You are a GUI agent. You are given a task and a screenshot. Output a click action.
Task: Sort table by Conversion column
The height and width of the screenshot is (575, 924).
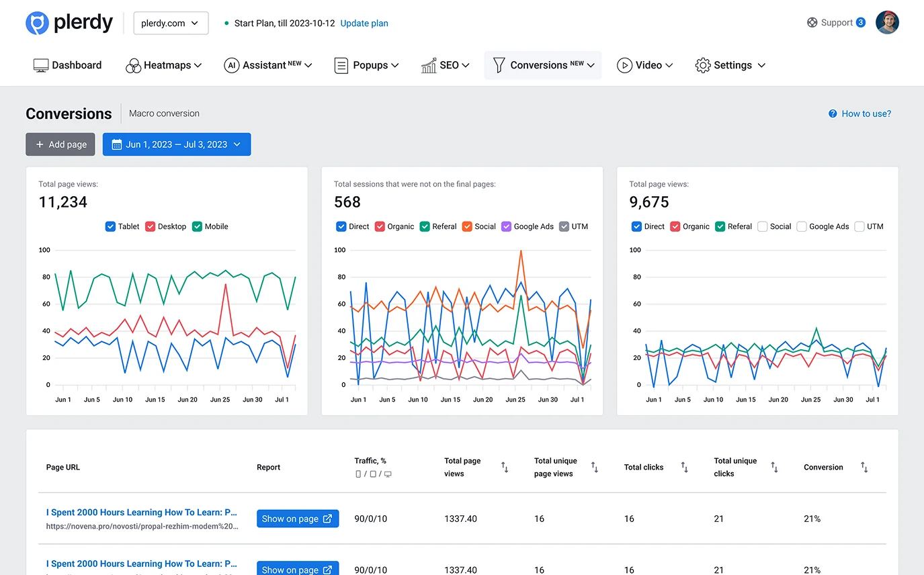(x=864, y=467)
